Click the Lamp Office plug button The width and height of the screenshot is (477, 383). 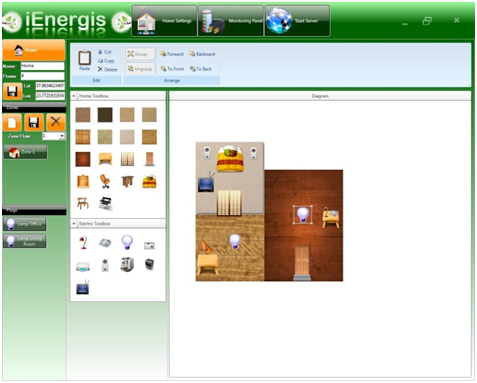[x=25, y=224]
